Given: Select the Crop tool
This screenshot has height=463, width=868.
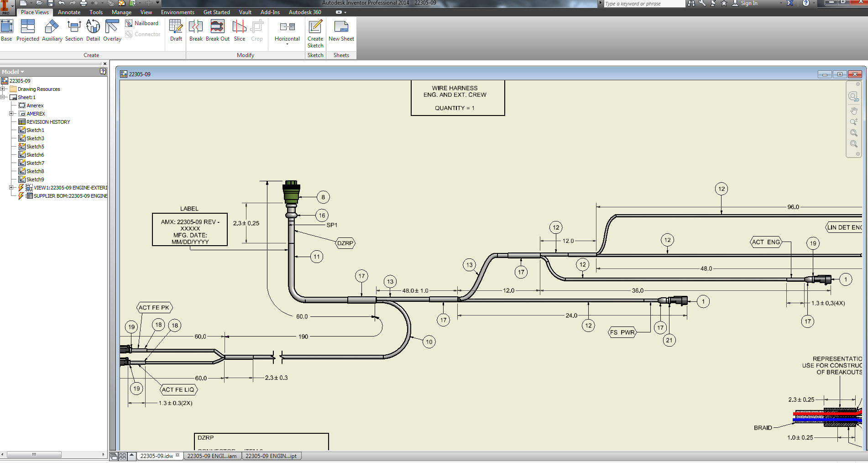Looking at the screenshot, I should click(257, 31).
